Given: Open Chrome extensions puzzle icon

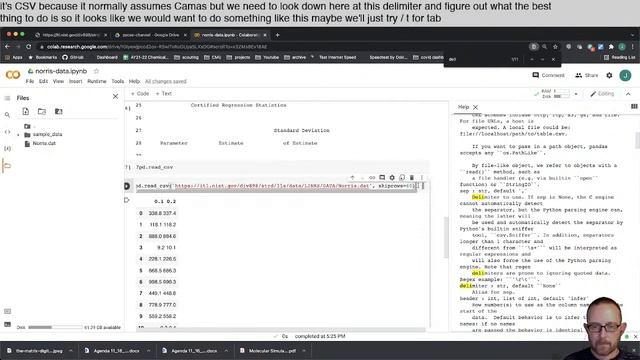Looking at the screenshot, I should [x=611, y=47].
